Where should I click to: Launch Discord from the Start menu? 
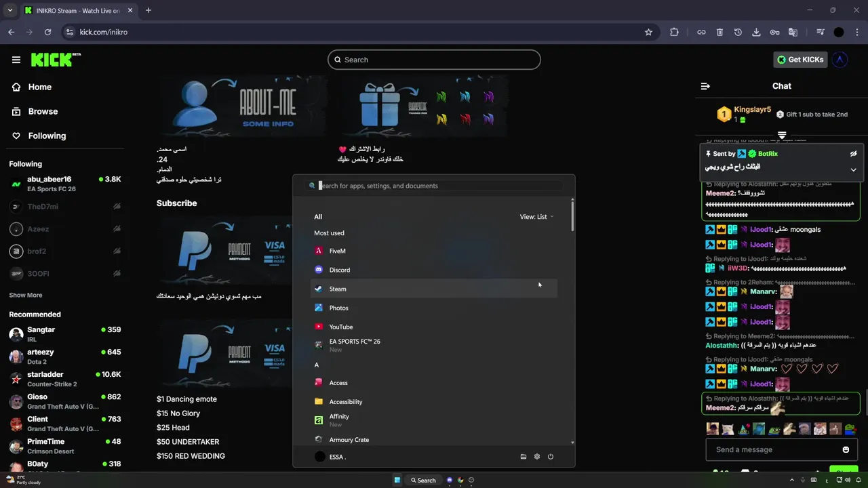coord(434,270)
